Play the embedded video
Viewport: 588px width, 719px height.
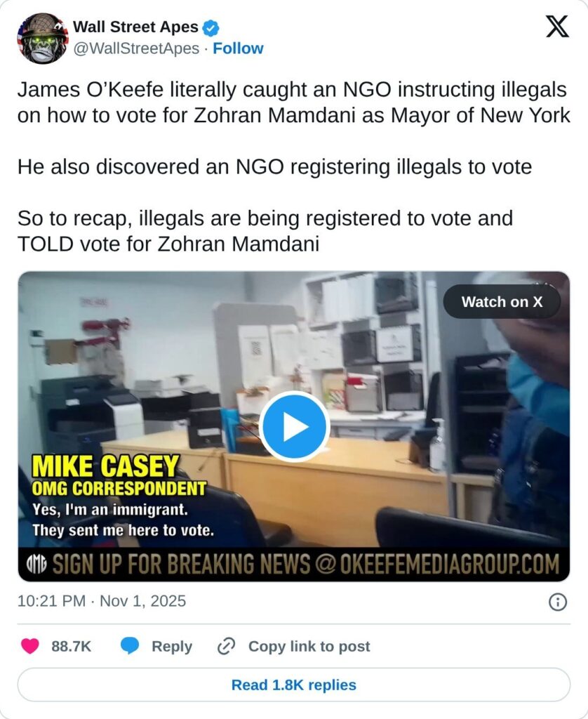(294, 426)
